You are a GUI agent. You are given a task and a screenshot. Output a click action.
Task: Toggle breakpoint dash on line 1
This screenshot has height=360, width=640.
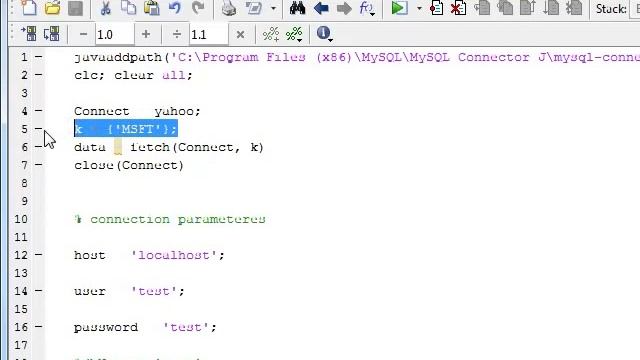pyautogui.click(x=38, y=57)
